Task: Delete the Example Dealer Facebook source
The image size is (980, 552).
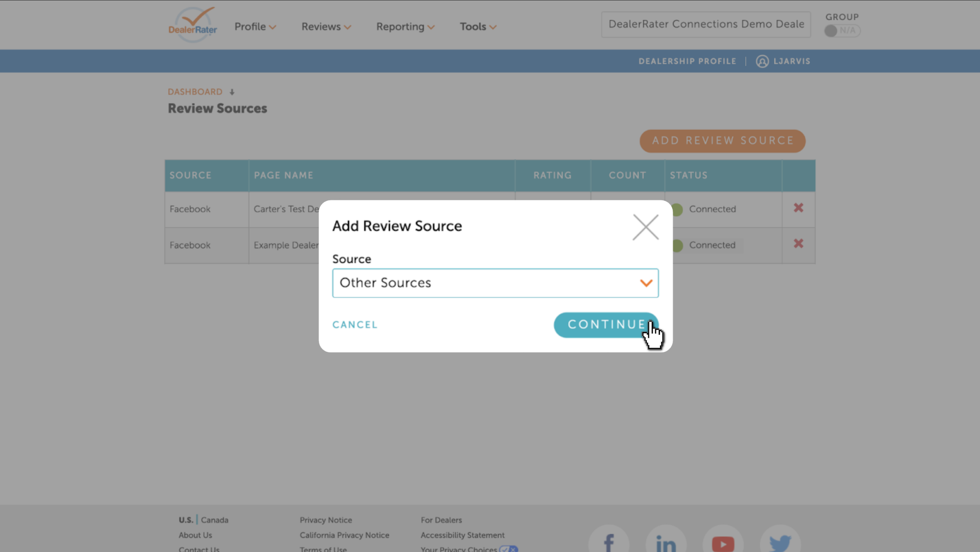Action: coord(798,244)
